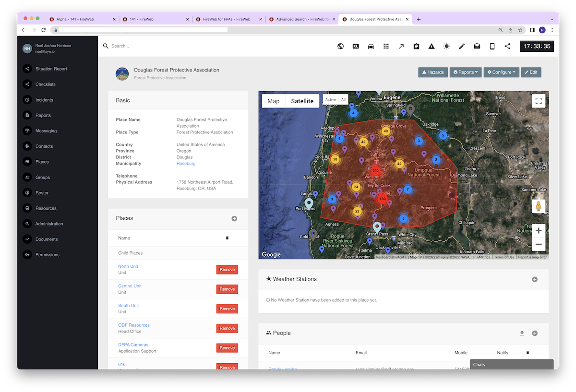Open the globe map icon in top toolbar
576x392 pixels.
pos(340,46)
